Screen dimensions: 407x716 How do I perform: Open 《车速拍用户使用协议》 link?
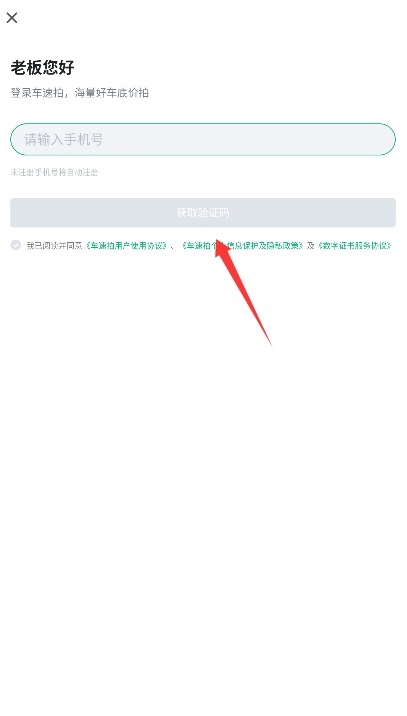coord(126,246)
